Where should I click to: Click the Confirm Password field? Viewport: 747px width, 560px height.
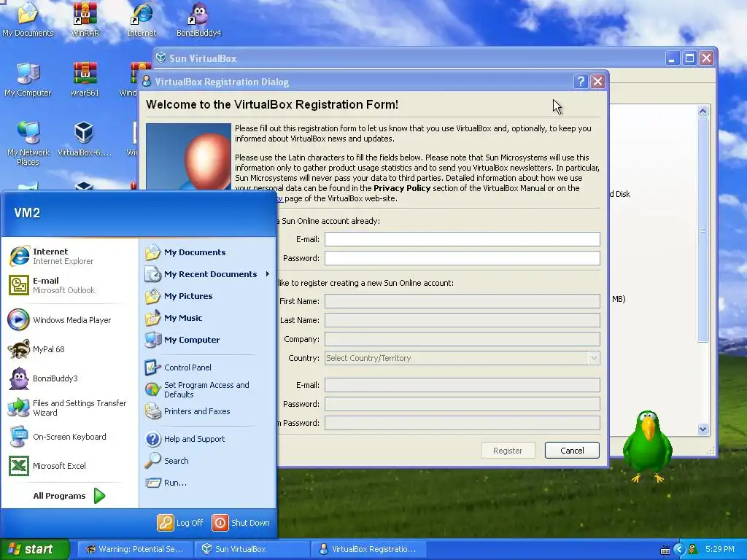pyautogui.click(x=462, y=423)
